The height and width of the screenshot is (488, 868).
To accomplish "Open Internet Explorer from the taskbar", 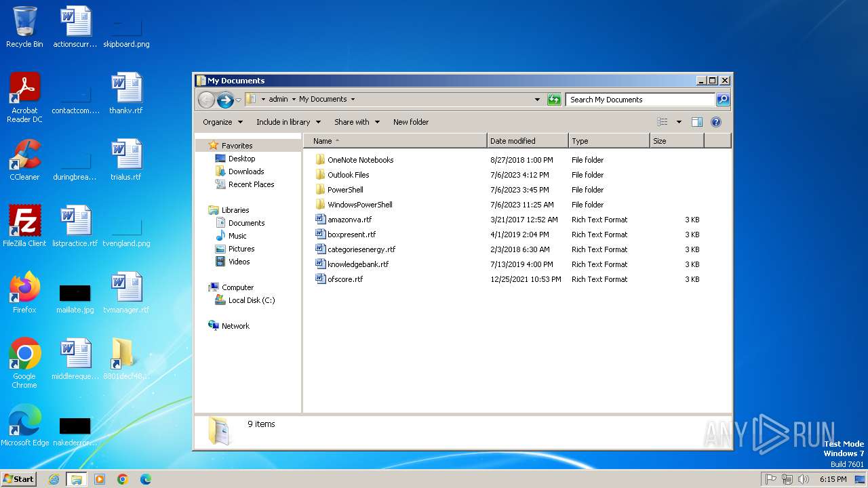I will [x=54, y=479].
